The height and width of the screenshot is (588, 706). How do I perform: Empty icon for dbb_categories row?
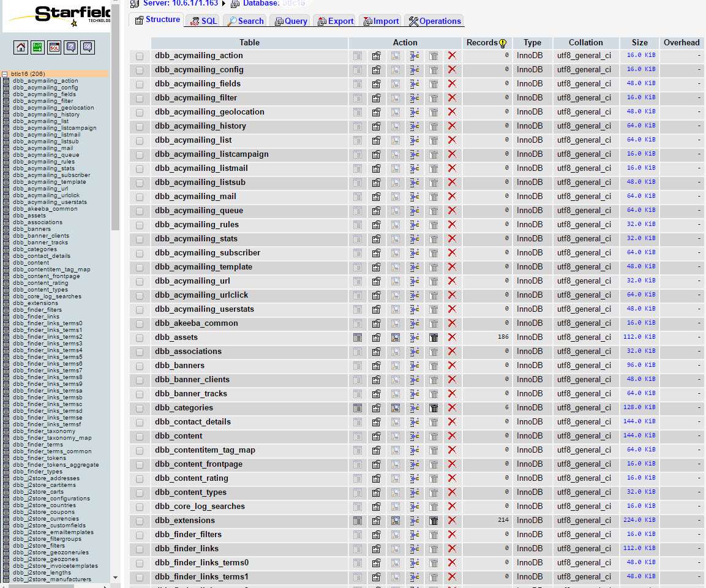click(434, 408)
